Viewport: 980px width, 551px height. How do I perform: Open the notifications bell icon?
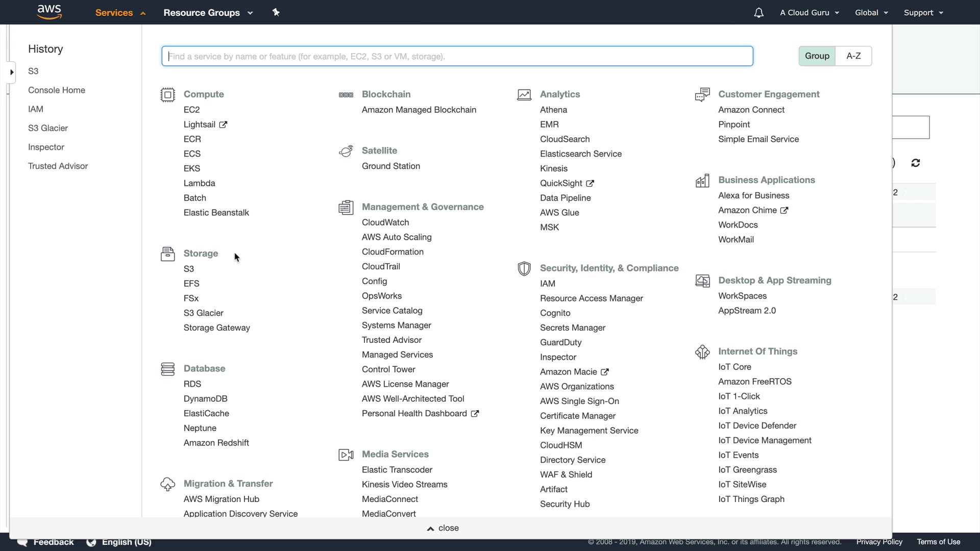(758, 13)
